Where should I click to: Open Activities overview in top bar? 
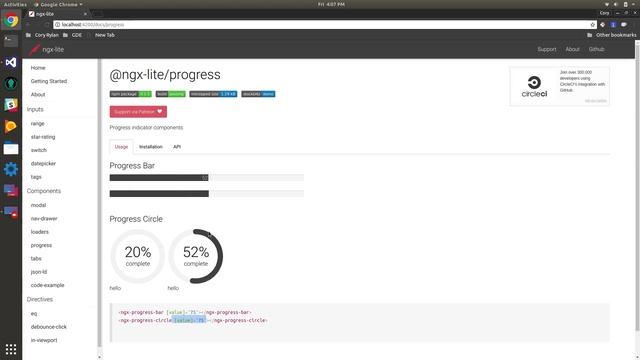click(15, 4)
